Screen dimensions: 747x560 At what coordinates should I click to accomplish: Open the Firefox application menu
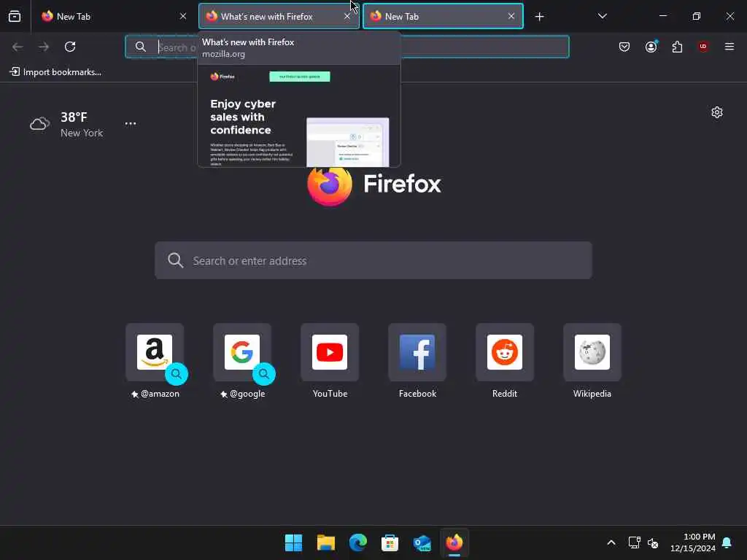(x=729, y=47)
